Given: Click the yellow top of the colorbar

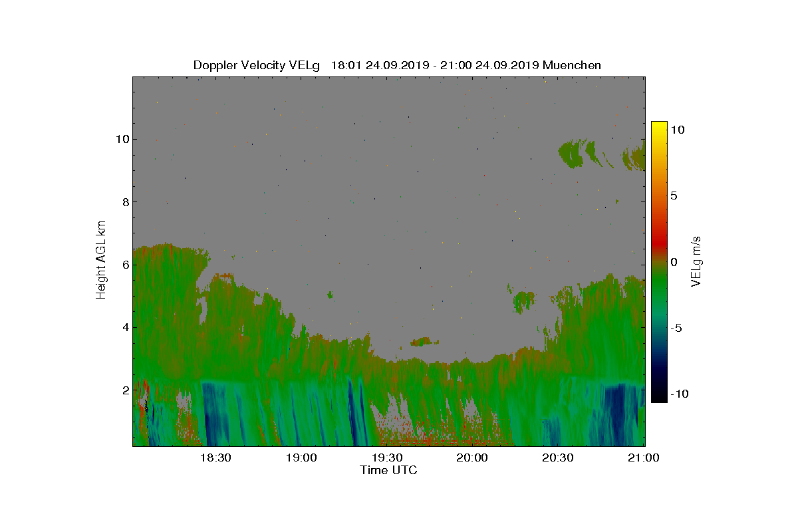Looking at the screenshot, I should (659, 128).
